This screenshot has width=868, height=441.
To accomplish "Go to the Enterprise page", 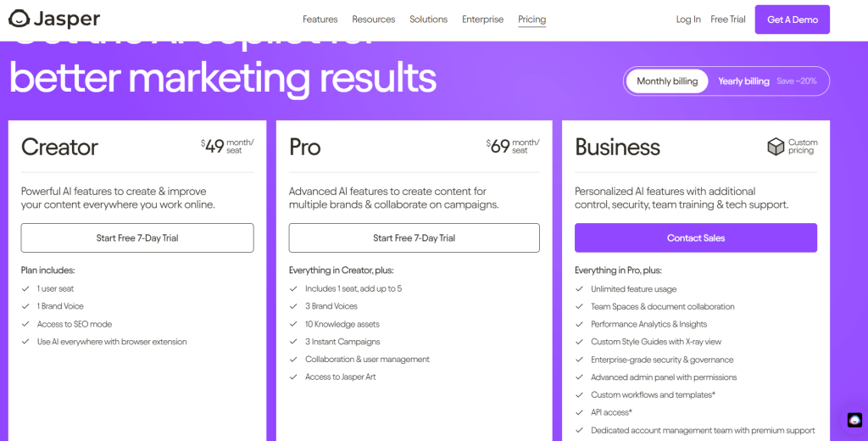I will (x=482, y=20).
